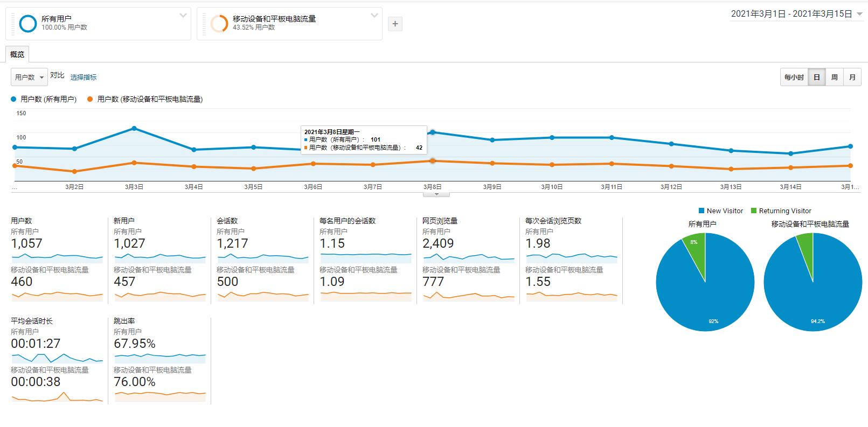868x427 pixels.
Task: Select the 会话数 metric card
Action: click(x=262, y=260)
